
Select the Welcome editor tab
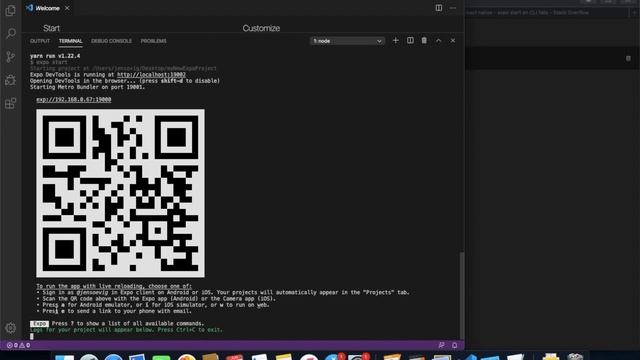pos(48,8)
